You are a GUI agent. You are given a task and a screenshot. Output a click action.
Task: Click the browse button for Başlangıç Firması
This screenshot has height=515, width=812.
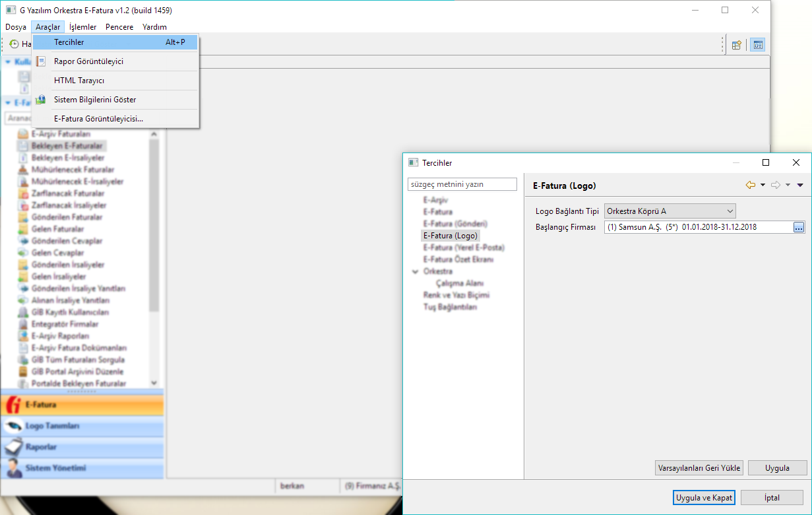798,227
